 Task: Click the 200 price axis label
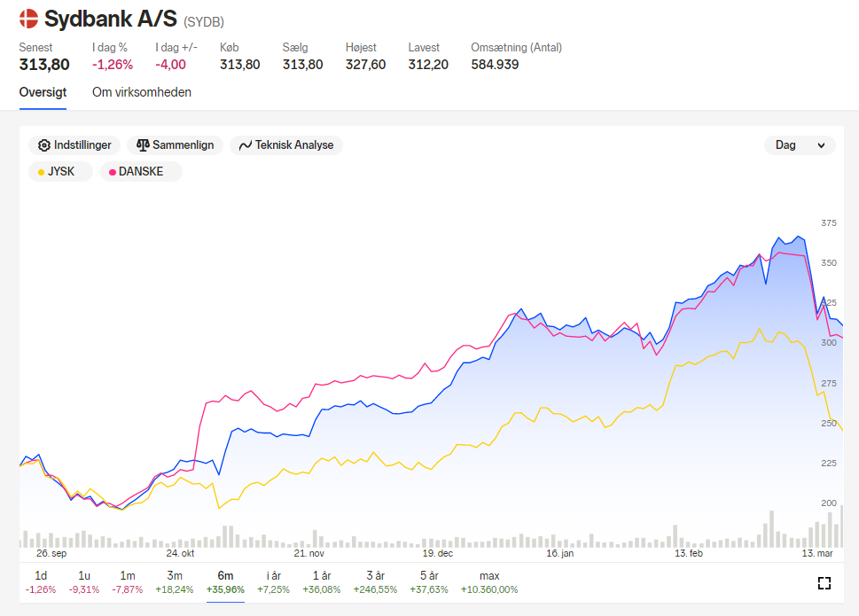pyautogui.click(x=829, y=503)
